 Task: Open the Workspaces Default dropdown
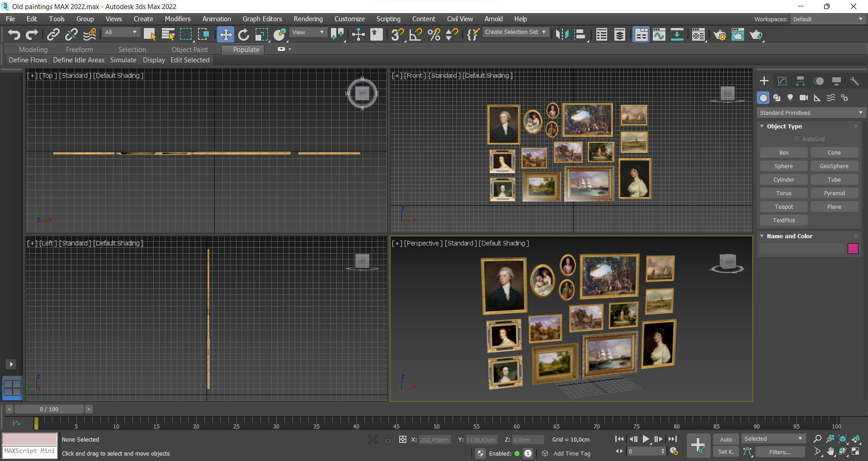[x=828, y=19]
